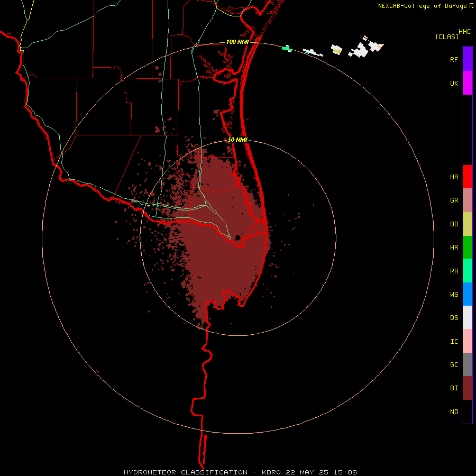Click the ND legend label
Image resolution: width=476 pixels, height=476 pixels.
tap(454, 412)
